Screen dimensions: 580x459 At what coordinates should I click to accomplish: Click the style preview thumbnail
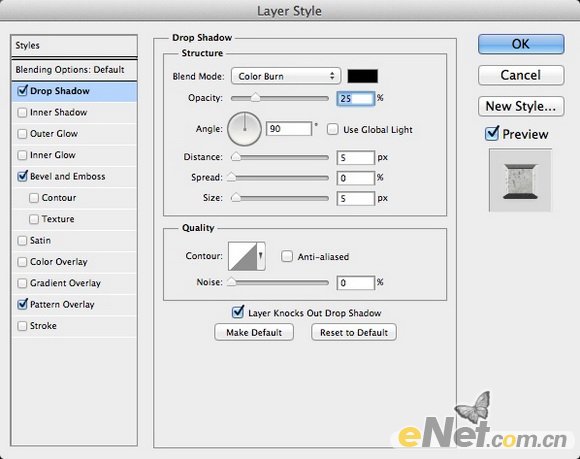(x=520, y=180)
